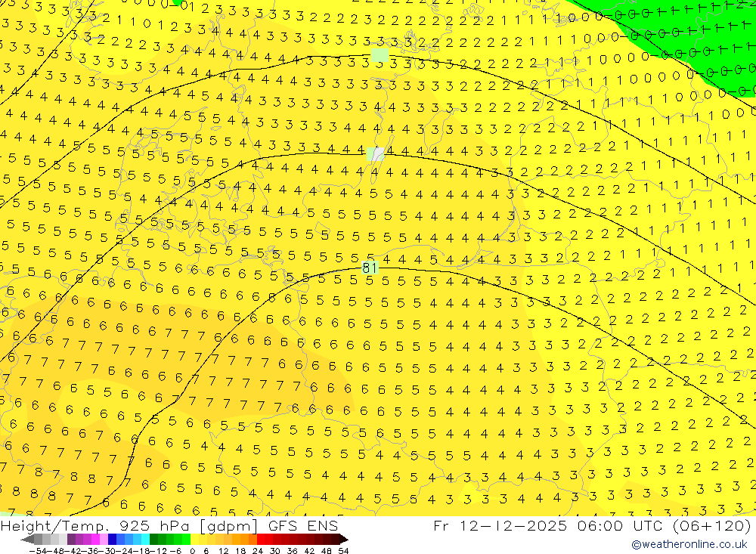
Task: Click the '30' legend scale value
Action: click(275, 551)
